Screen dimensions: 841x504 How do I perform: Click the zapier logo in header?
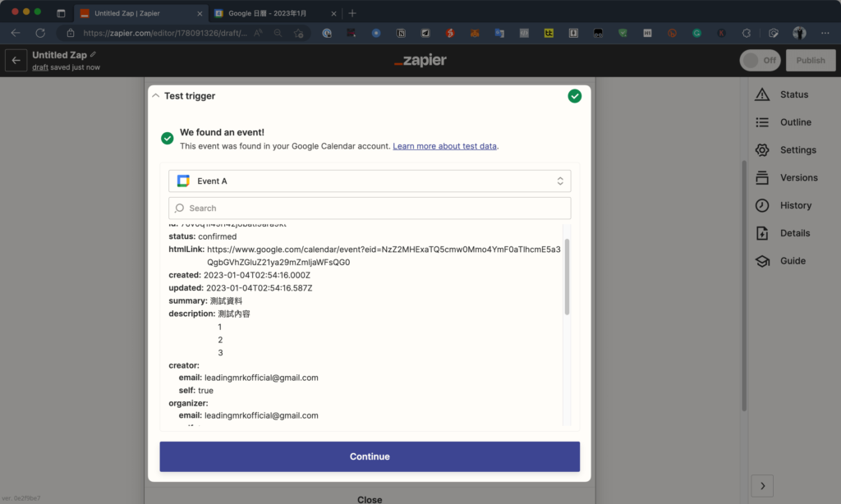(420, 60)
